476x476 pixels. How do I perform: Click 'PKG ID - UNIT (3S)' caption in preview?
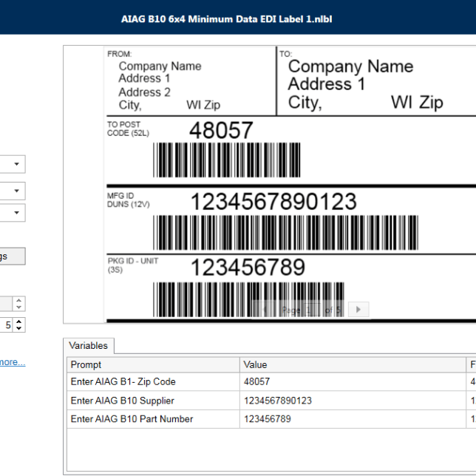point(132,265)
